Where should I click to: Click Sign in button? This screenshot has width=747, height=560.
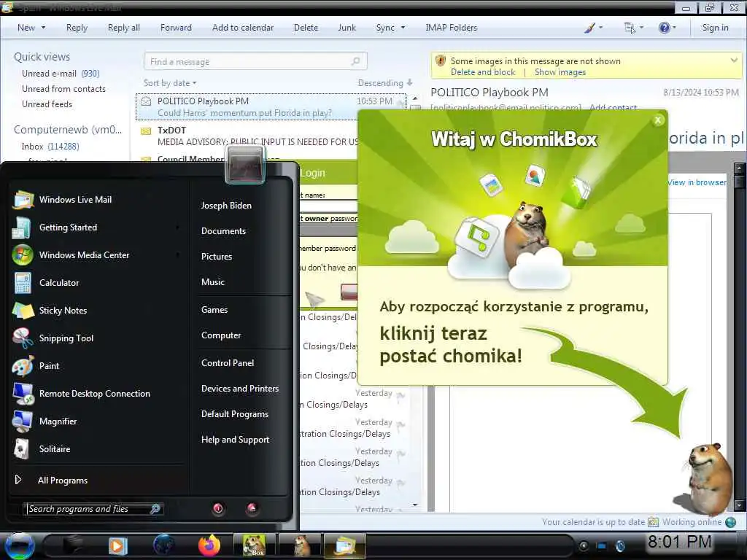click(715, 28)
